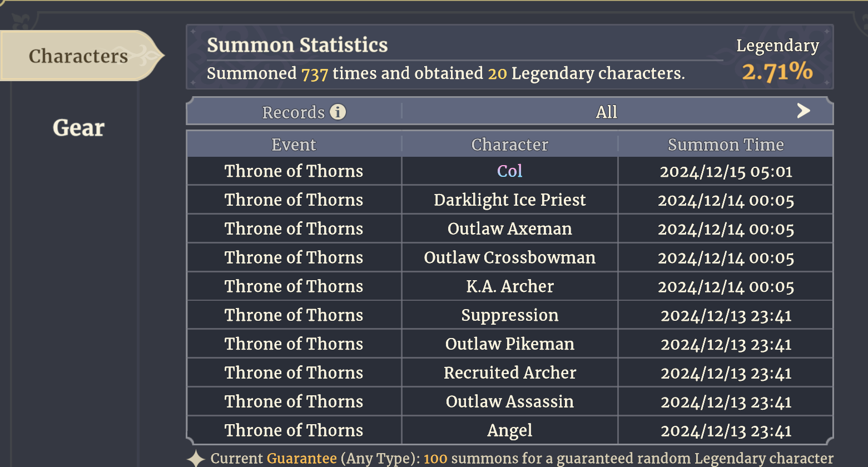Click the Angel summon record
The width and height of the screenshot is (868, 467).
coord(510,431)
